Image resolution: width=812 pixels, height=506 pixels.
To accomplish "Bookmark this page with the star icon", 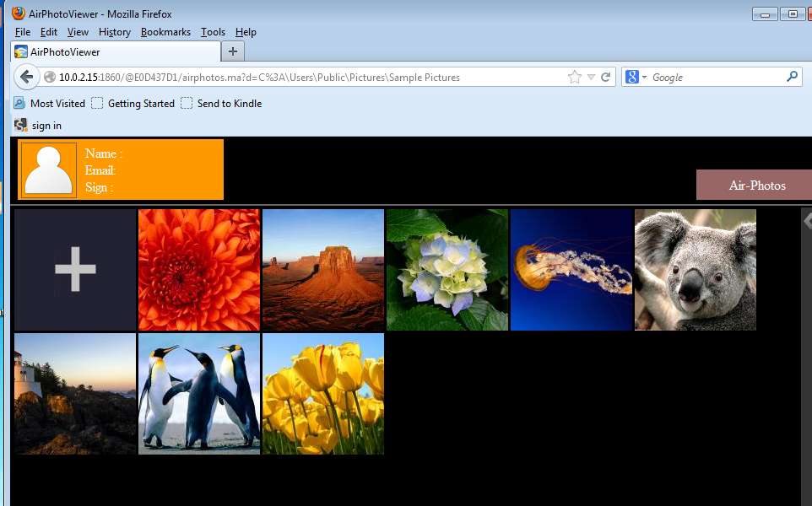I will 574,77.
